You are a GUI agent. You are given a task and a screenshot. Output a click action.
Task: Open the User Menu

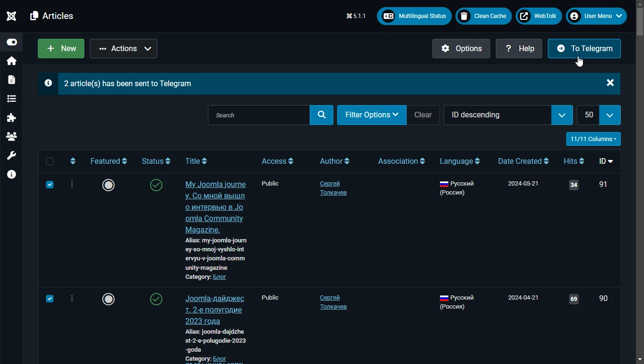[x=596, y=16]
